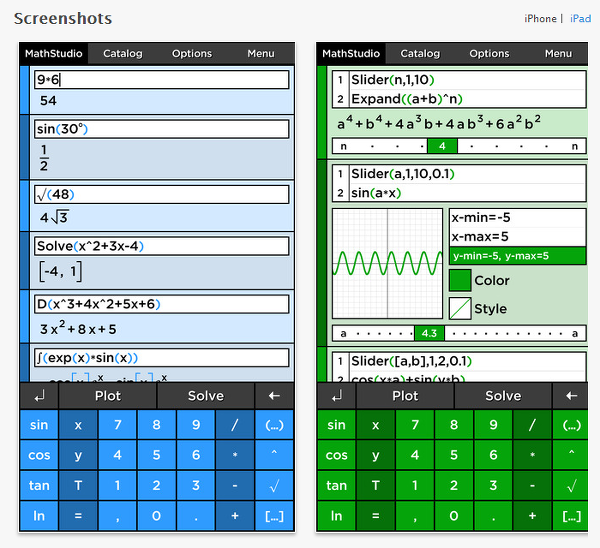600x548 pixels.
Task: Click the Solve(x^2+3x-4) input field
Action: [x=161, y=246]
